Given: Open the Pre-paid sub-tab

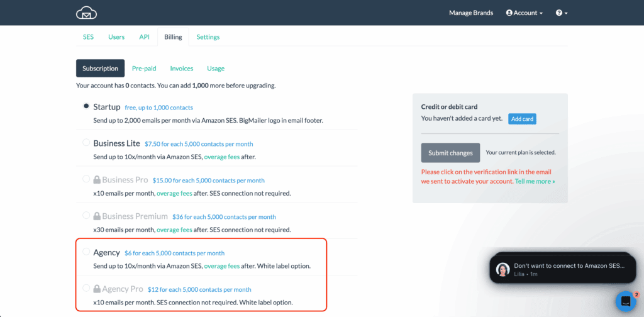Looking at the screenshot, I should click(x=144, y=69).
